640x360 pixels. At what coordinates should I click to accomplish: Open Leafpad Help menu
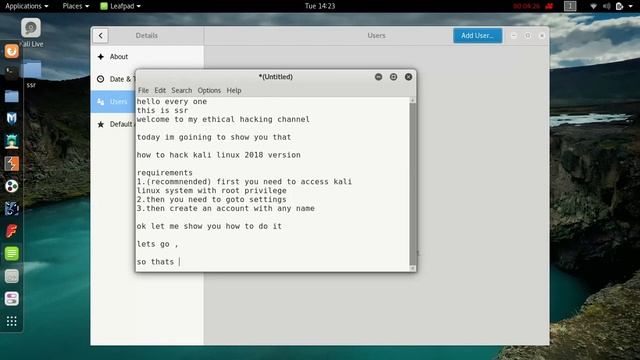click(234, 90)
